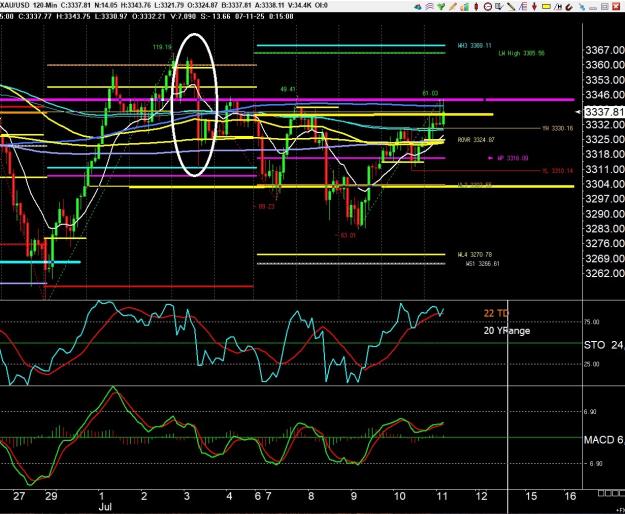This screenshot has height=514, width=625.
Task: Open the pink overlay lines tool
Action: pos(430,6)
